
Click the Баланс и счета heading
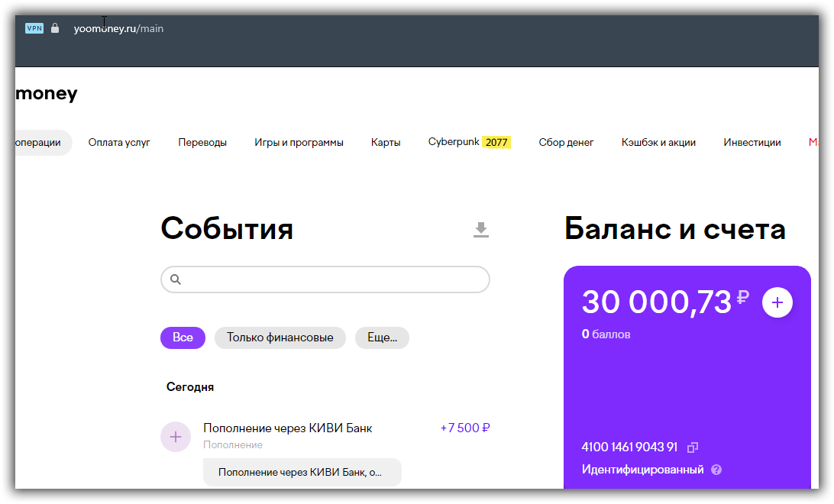coord(674,229)
